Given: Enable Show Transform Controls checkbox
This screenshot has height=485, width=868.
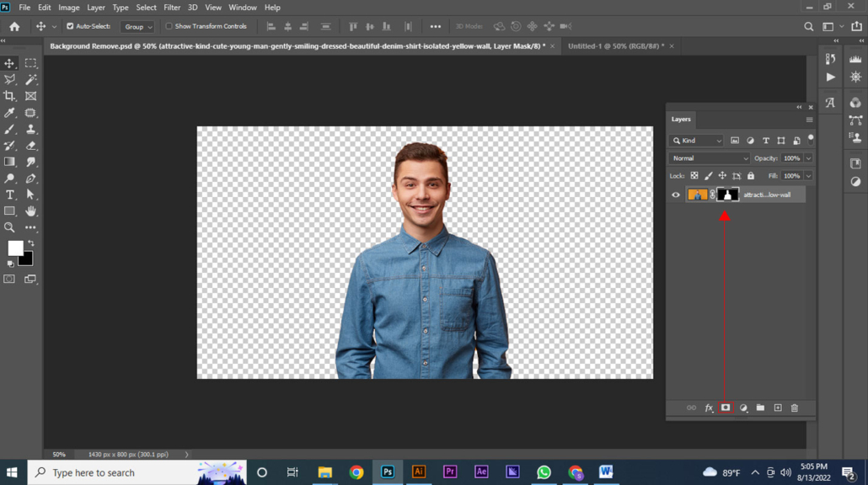Looking at the screenshot, I should coord(169,27).
